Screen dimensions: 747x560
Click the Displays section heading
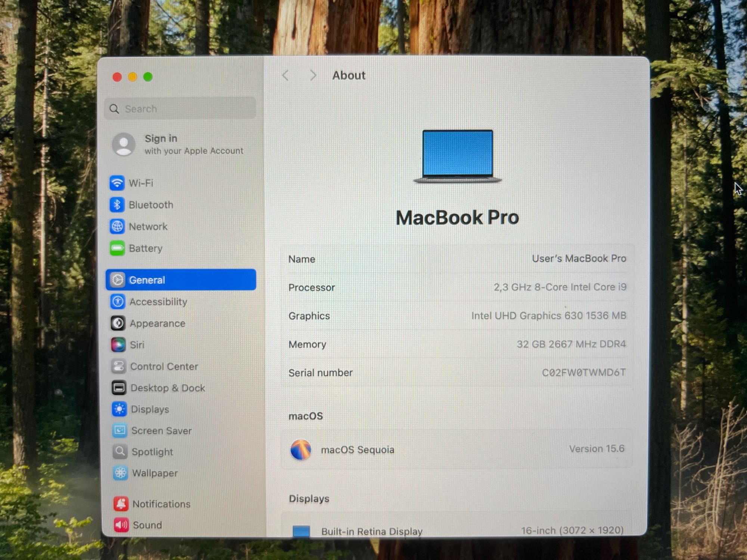point(309,499)
